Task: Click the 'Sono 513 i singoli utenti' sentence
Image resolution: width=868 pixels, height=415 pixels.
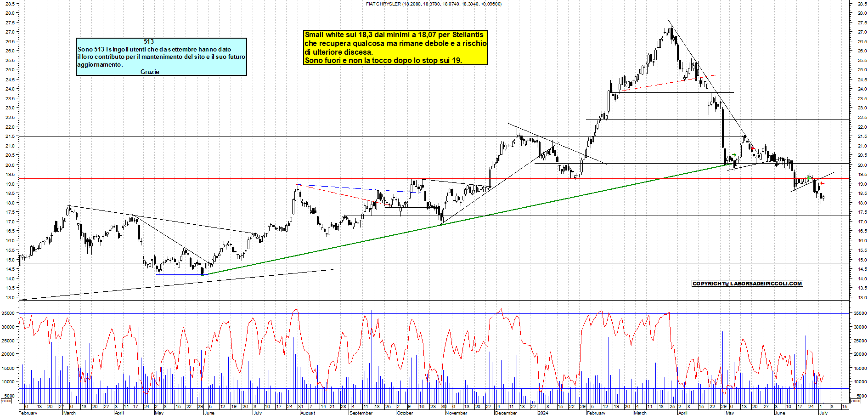Action: tap(154, 49)
